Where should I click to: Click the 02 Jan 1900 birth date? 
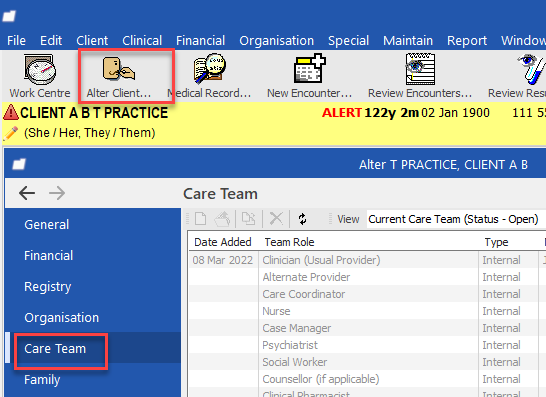pos(455,113)
